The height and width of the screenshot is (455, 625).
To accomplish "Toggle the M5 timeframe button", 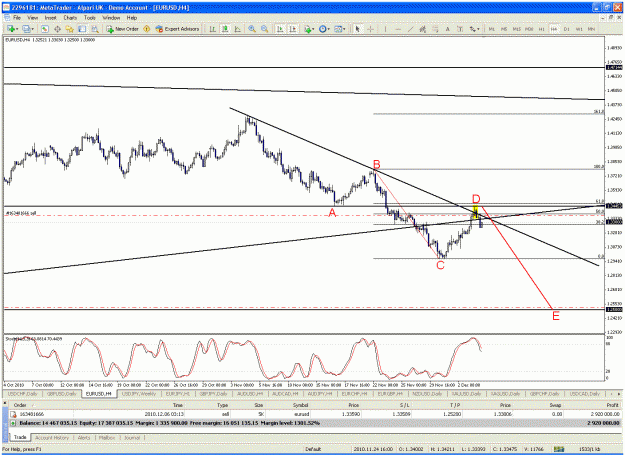I will click(504, 29).
